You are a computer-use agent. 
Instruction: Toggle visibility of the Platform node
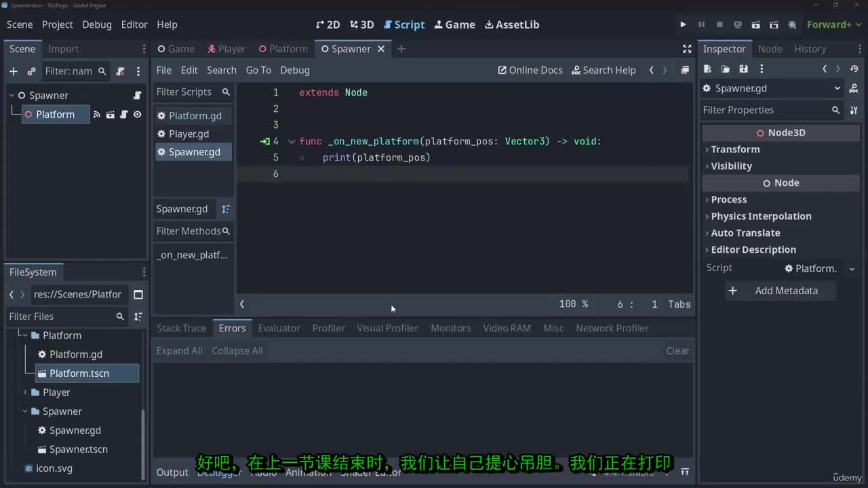[x=137, y=115]
